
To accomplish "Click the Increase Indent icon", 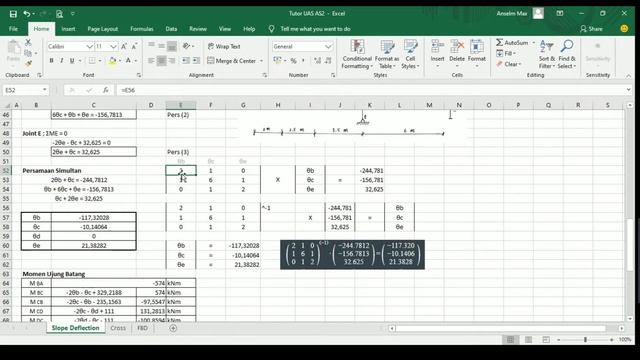I will click(x=196, y=61).
